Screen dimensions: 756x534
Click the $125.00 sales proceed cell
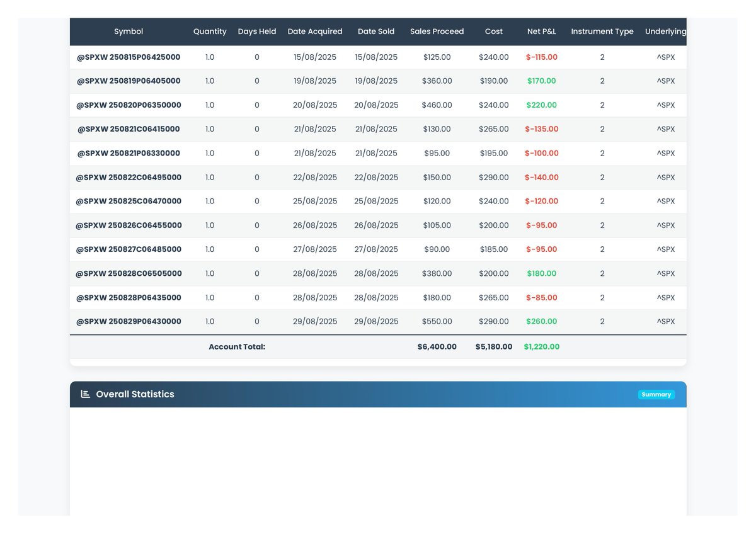tap(437, 57)
